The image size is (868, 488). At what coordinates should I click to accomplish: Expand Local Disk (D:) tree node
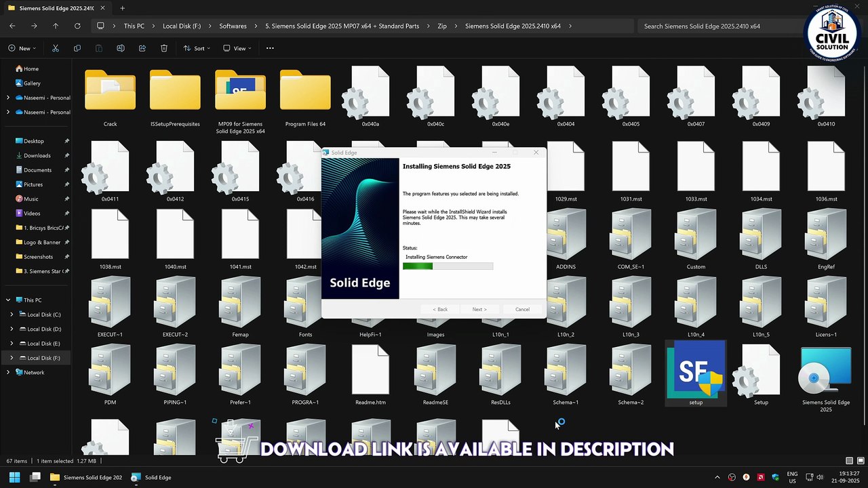(12, 329)
